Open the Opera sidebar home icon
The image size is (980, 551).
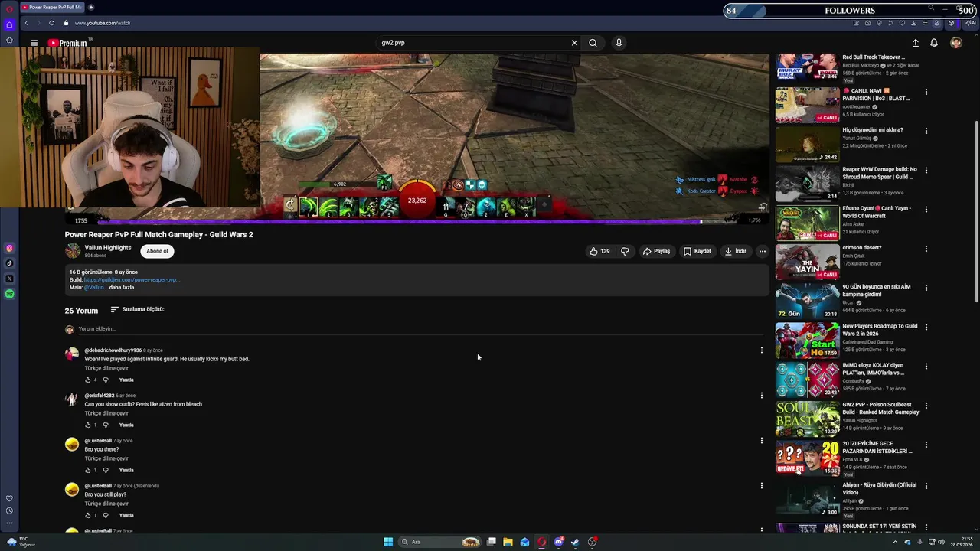9,24
